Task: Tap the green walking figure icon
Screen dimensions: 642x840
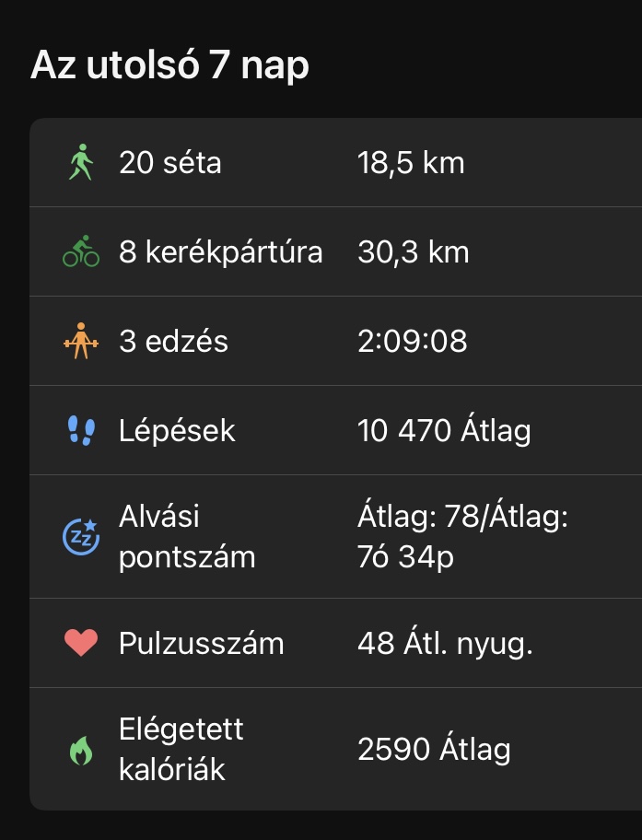Action: point(81,163)
